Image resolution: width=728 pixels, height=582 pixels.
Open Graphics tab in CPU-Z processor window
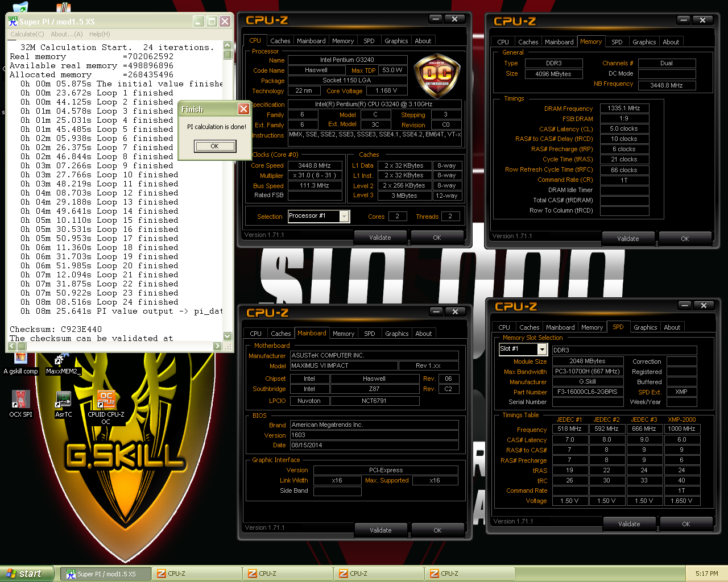click(396, 41)
